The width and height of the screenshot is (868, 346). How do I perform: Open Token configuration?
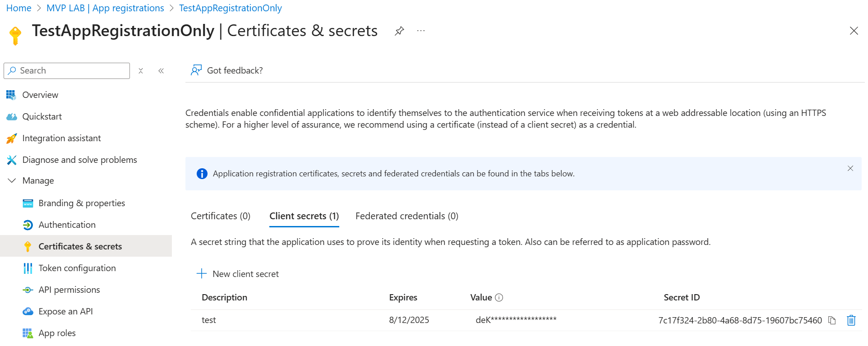click(x=77, y=268)
